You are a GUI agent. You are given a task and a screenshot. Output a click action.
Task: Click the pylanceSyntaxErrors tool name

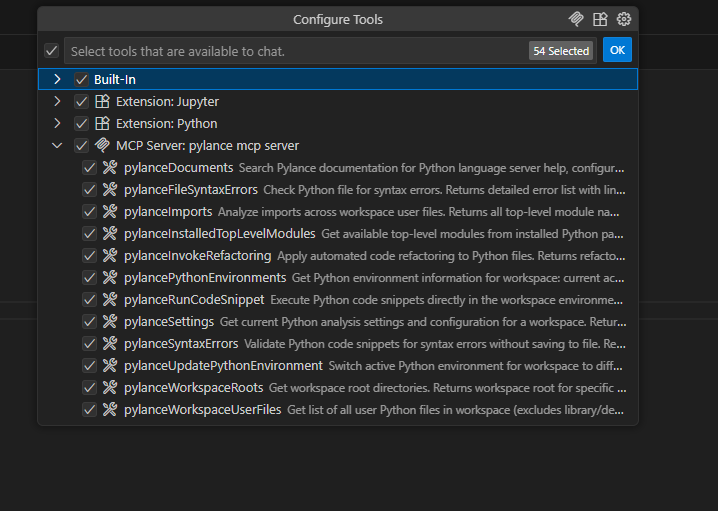pos(181,343)
